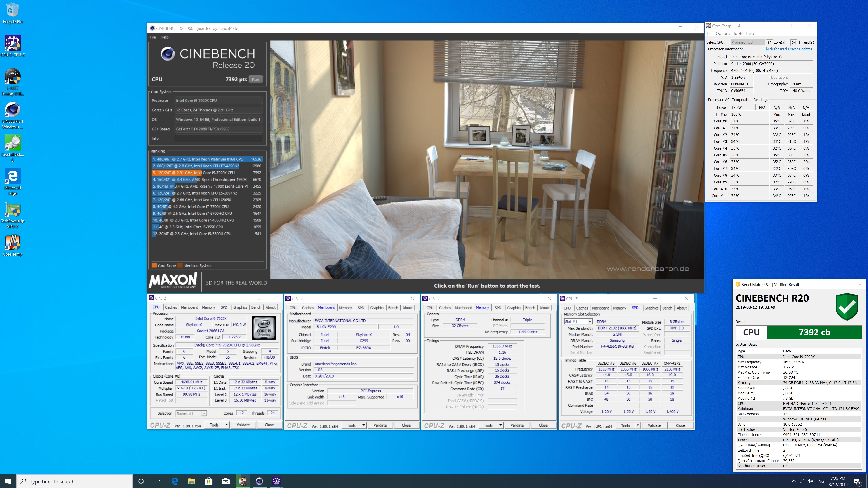This screenshot has width=868, height=488.
Task: Open the notification center icon
Action: 857,482
